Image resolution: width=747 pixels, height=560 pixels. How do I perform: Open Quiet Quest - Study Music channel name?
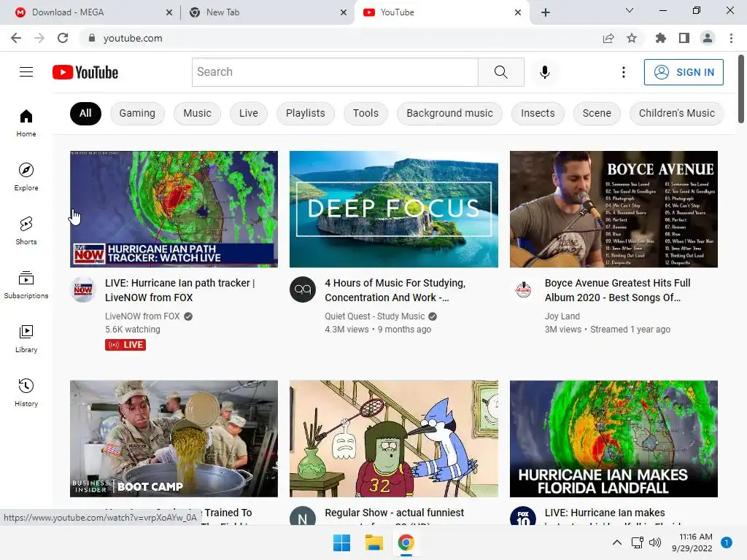point(374,316)
